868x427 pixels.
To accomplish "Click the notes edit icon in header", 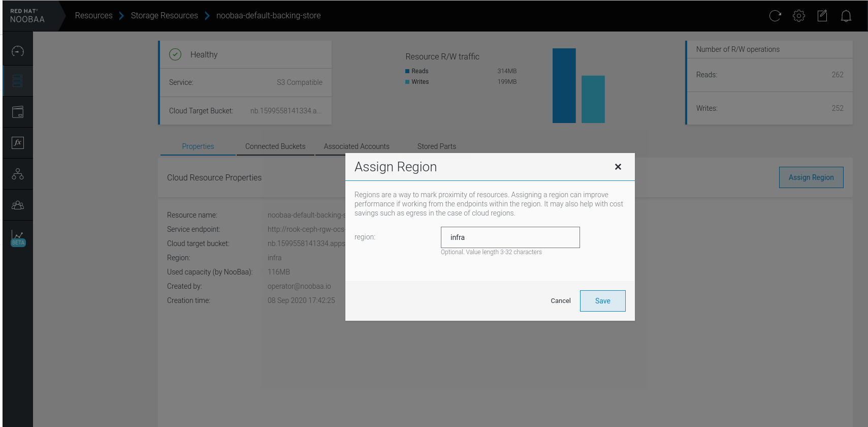I will pyautogui.click(x=822, y=16).
